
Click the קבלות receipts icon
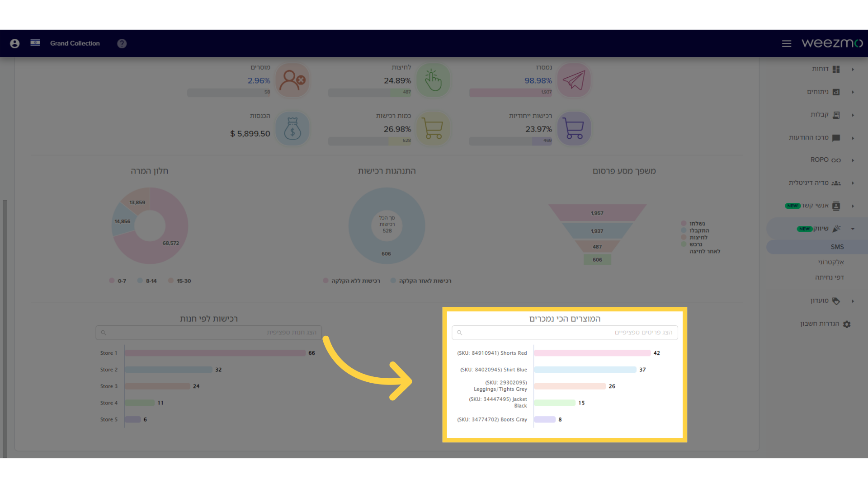coord(836,115)
